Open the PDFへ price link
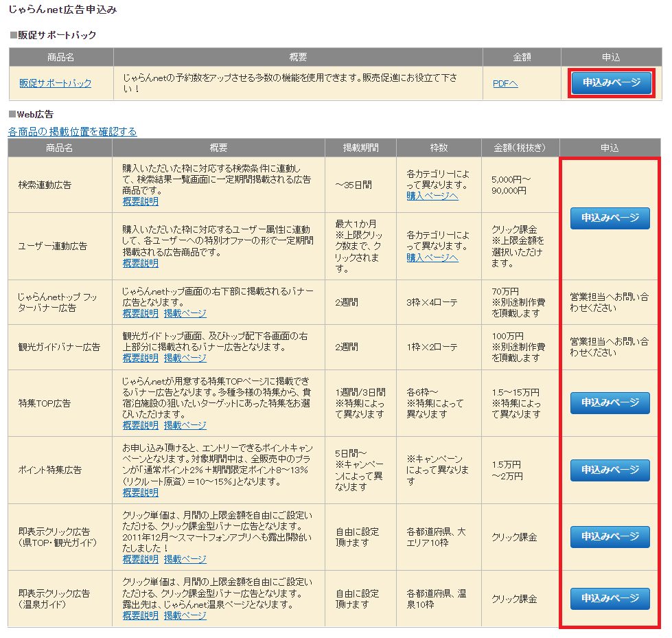Image resolution: width=672 pixels, height=638 pixels. (505, 83)
